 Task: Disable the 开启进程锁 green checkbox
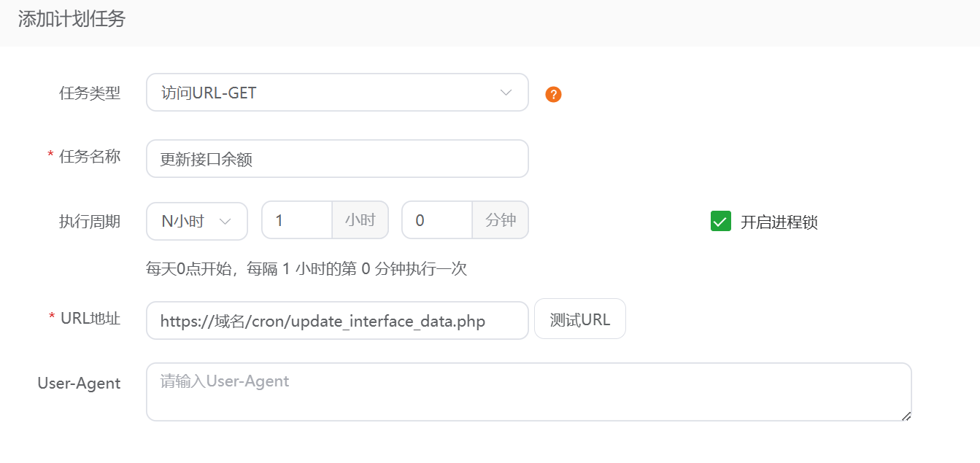[x=720, y=222]
